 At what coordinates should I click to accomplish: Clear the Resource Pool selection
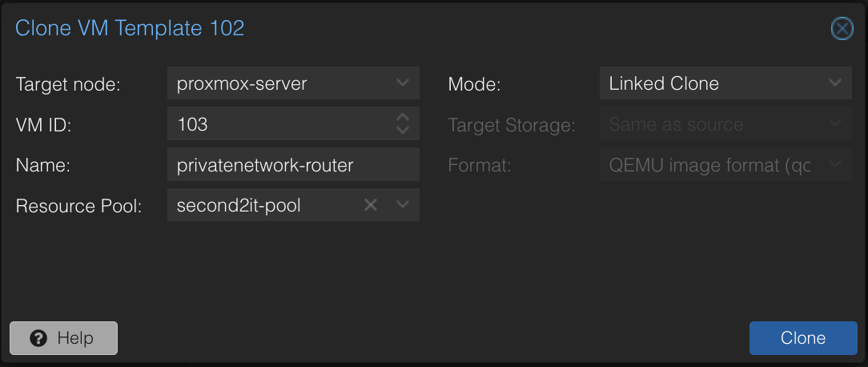click(x=371, y=205)
